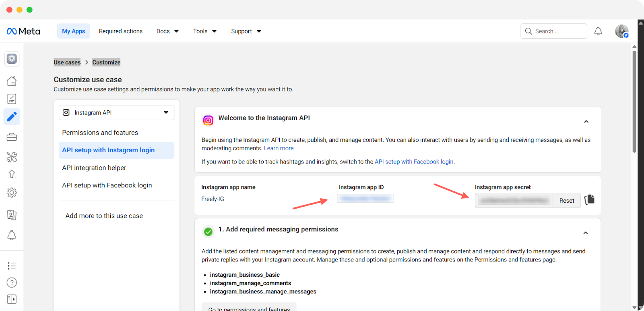Click Add more to this use case

click(104, 216)
